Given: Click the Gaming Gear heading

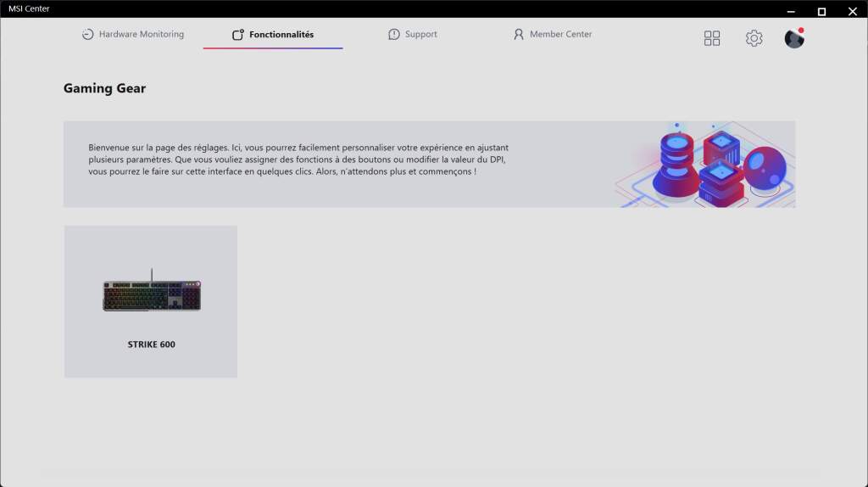Looking at the screenshot, I should pyautogui.click(x=104, y=88).
